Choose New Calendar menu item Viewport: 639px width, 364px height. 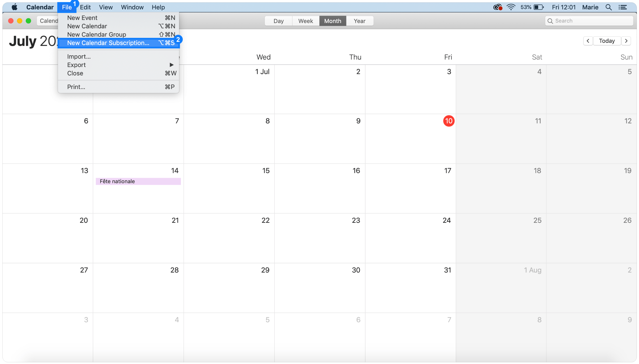(x=118, y=26)
